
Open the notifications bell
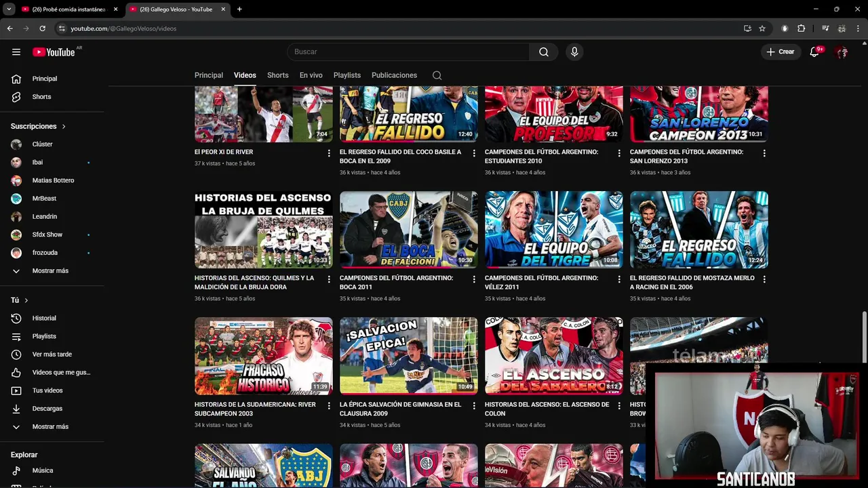[815, 52]
